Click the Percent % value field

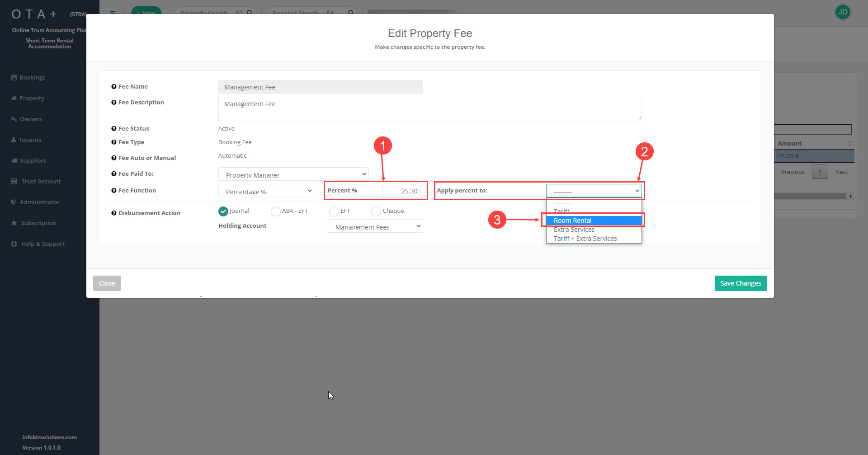click(402, 191)
